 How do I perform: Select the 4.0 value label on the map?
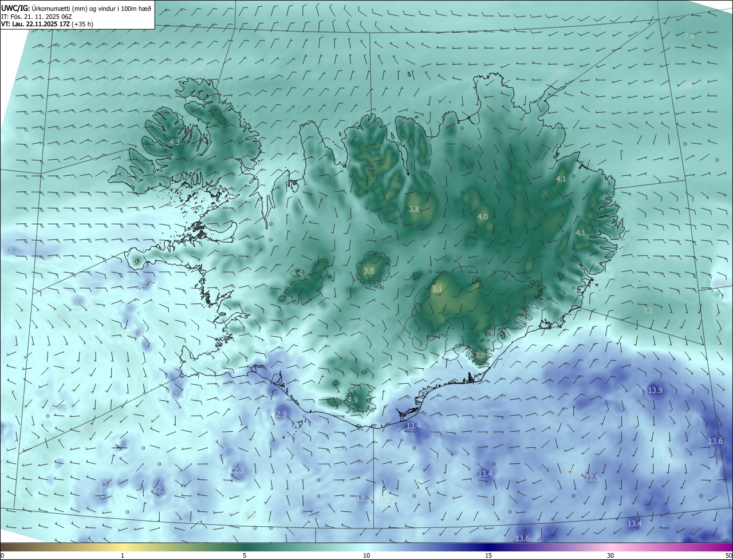[483, 217]
